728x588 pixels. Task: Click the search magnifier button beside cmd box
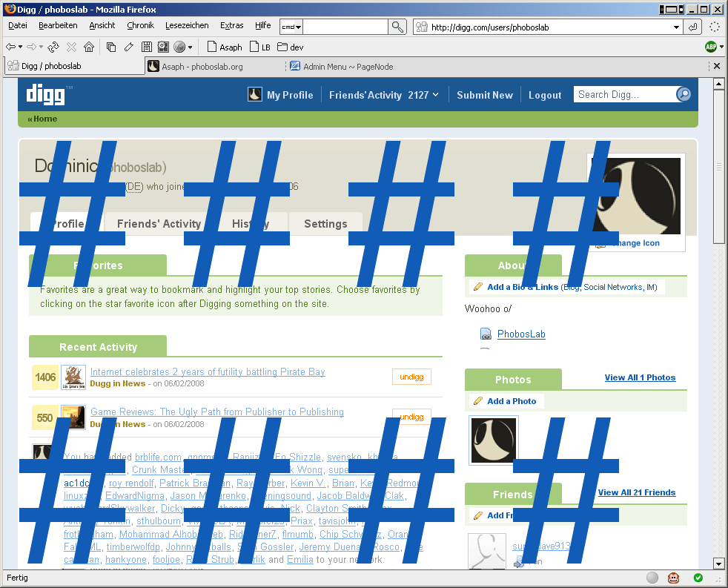click(398, 27)
